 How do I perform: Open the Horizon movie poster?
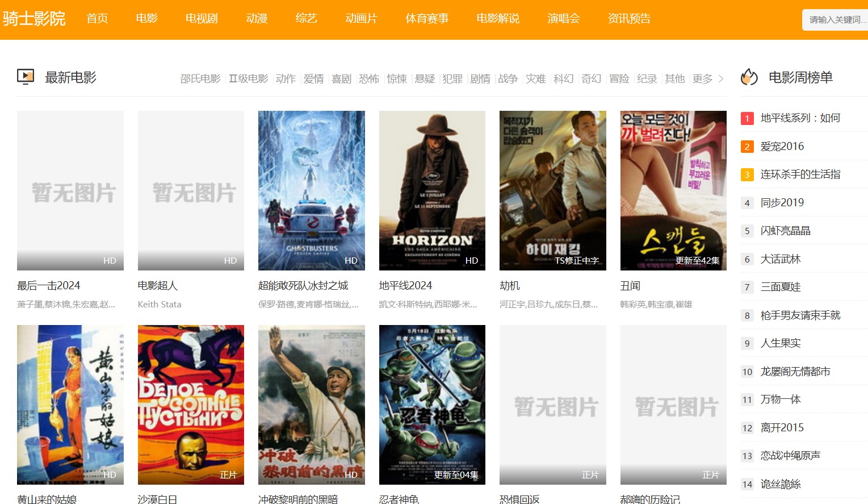click(x=432, y=190)
